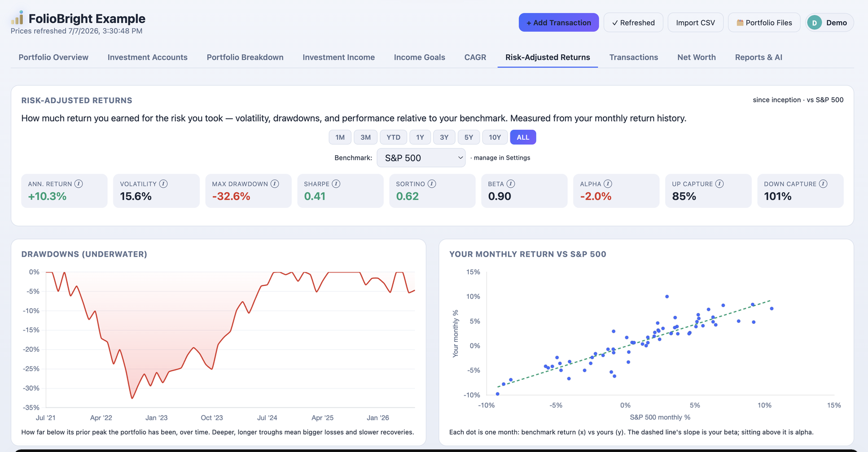Open info icon beside Volatility
The height and width of the screenshot is (452, 868).
point(163,184)
